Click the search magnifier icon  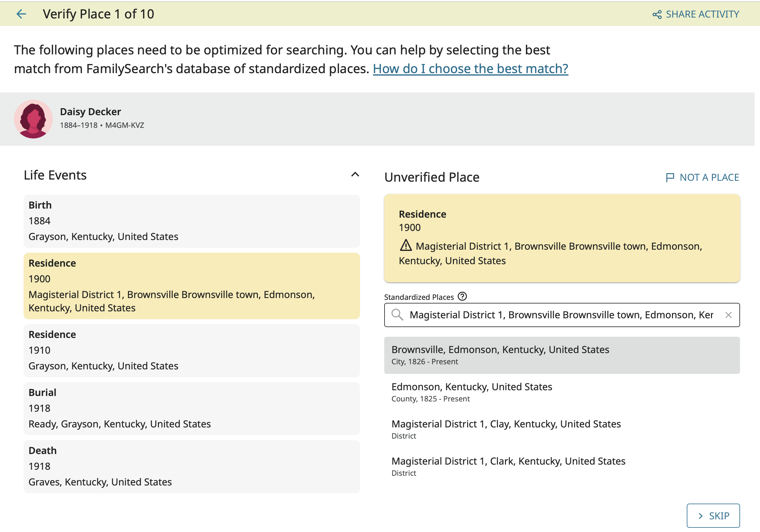(x=397, y=315)
